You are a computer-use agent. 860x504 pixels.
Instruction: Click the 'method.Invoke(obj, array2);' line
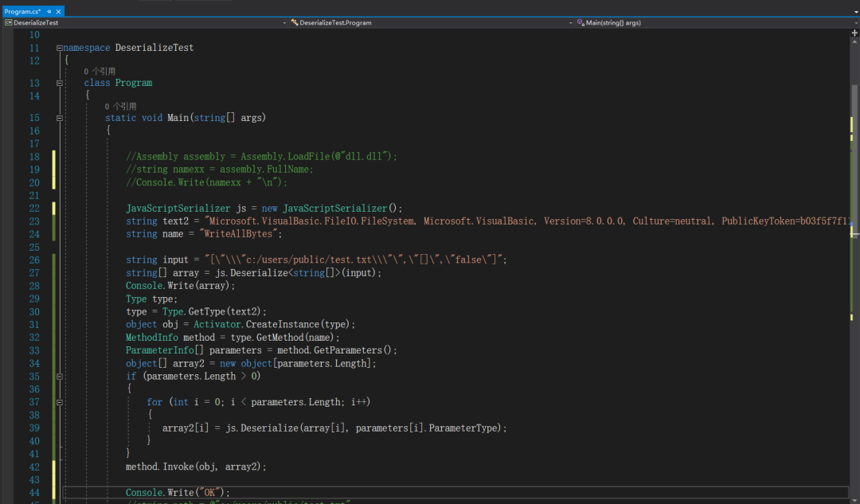[x=196, y=467]
